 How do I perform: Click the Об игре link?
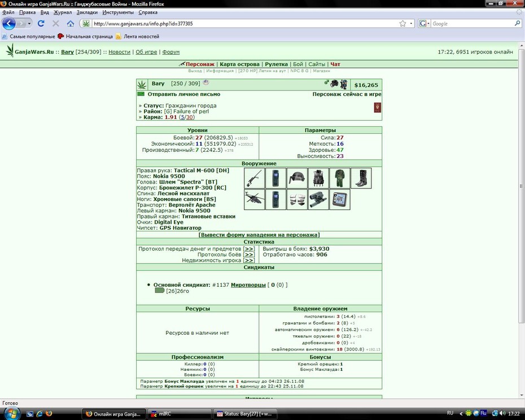(x=146, y=52)
